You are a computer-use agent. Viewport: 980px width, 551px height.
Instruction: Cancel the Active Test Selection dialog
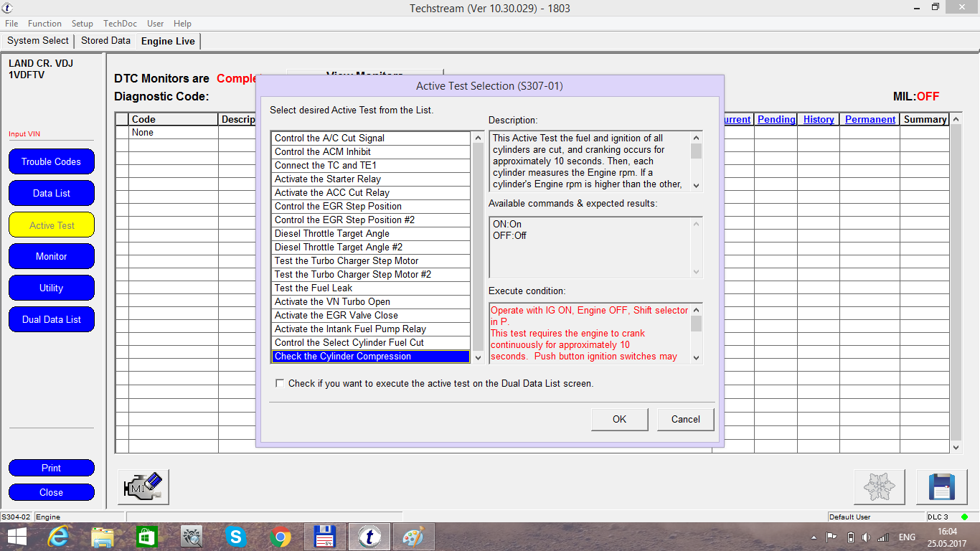click(x=685, y=419)
